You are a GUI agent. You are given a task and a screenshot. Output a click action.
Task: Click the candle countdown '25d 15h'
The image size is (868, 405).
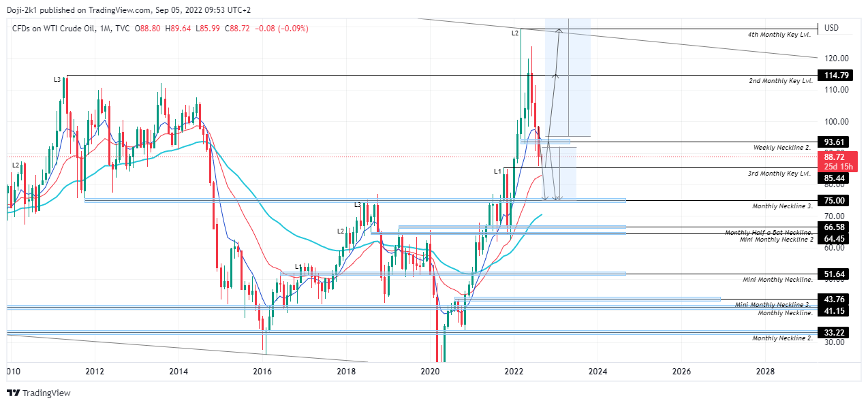(837, 166)
